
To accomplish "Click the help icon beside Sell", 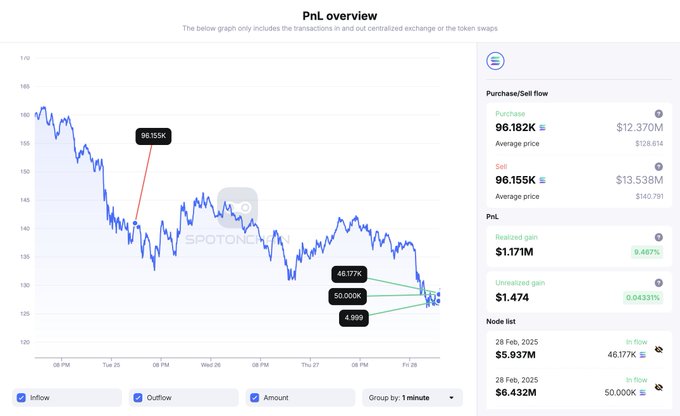I will 659,167.
